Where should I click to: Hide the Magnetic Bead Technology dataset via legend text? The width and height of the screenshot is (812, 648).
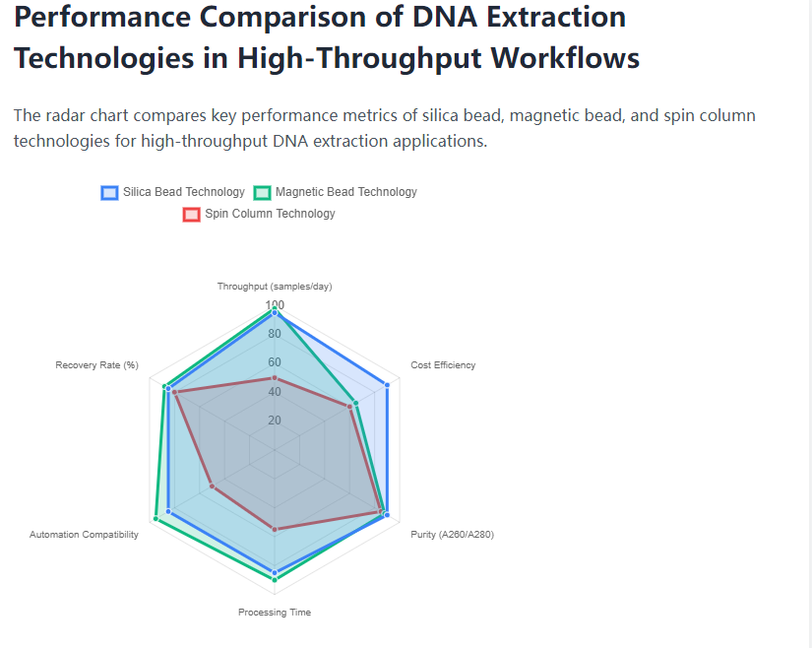[x=345, y=192]
